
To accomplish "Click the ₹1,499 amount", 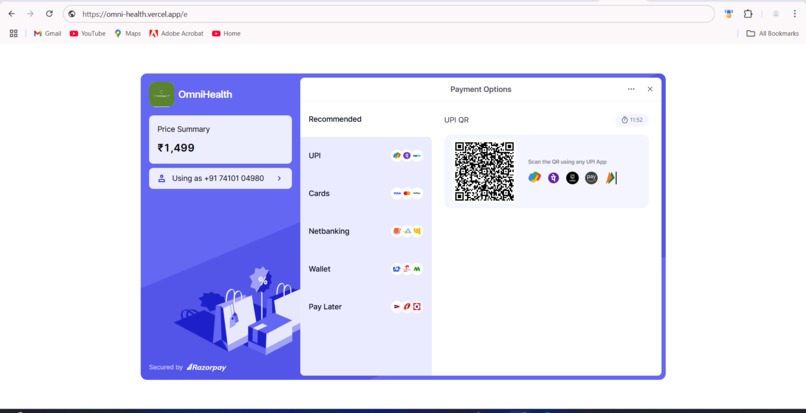I will [x=176, y=148].
